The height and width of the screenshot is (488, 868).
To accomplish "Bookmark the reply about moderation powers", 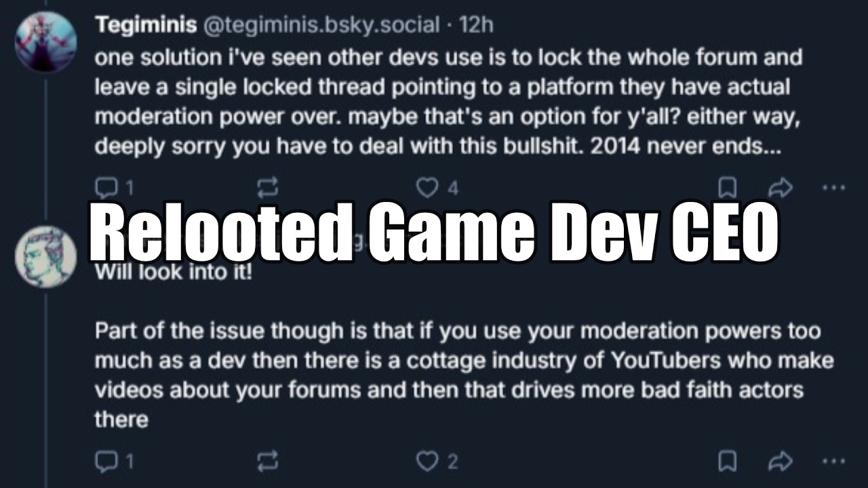I will click(x=728, y=462).
